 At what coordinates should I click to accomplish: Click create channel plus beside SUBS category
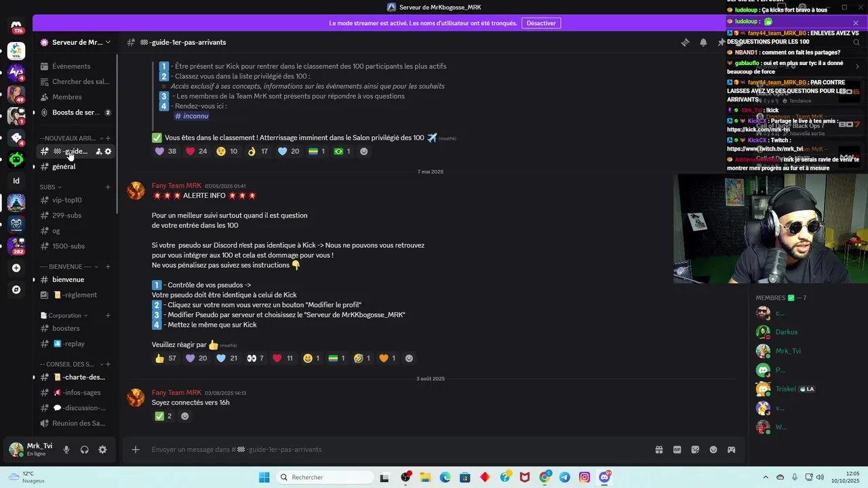[x=108, y=187]
